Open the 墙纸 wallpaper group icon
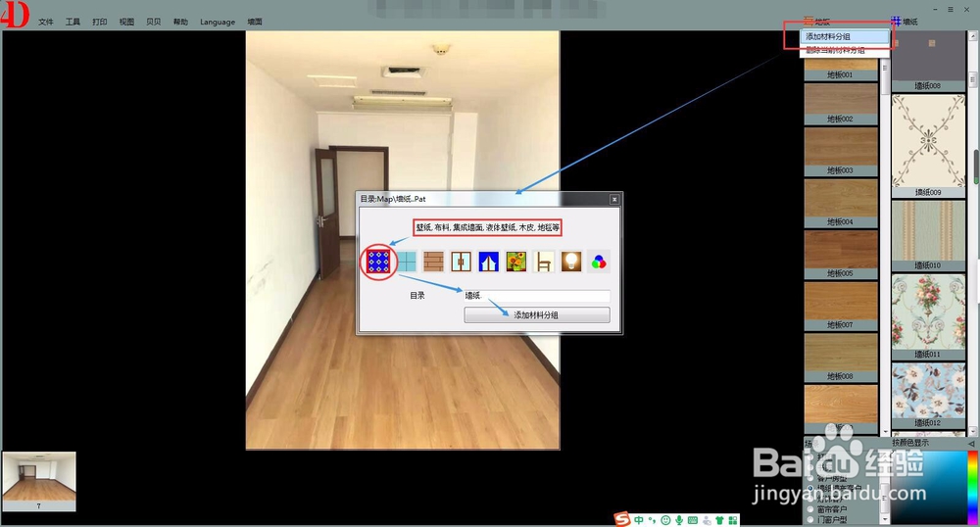This screenshot has height=527, width=980. tap(896, 22)
